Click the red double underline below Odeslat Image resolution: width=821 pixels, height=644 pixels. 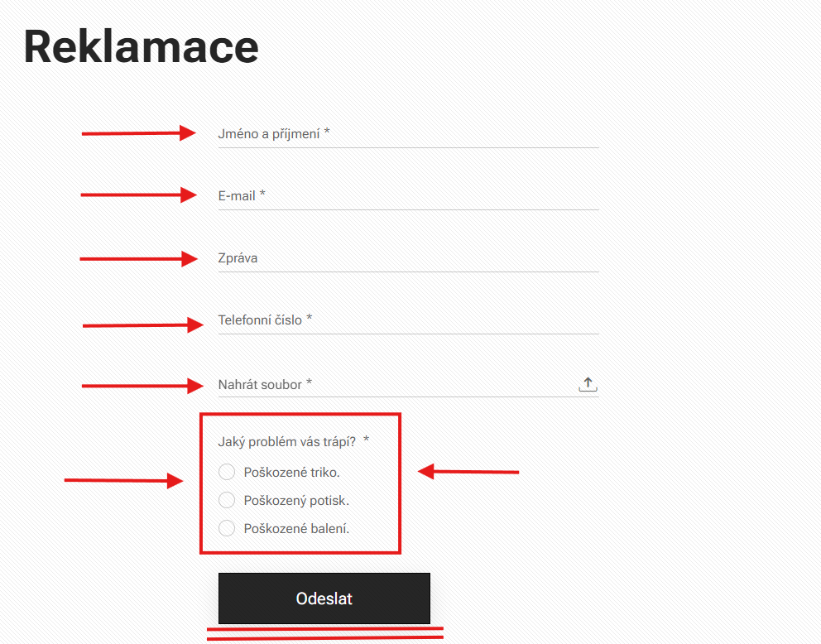click(325, 633)
